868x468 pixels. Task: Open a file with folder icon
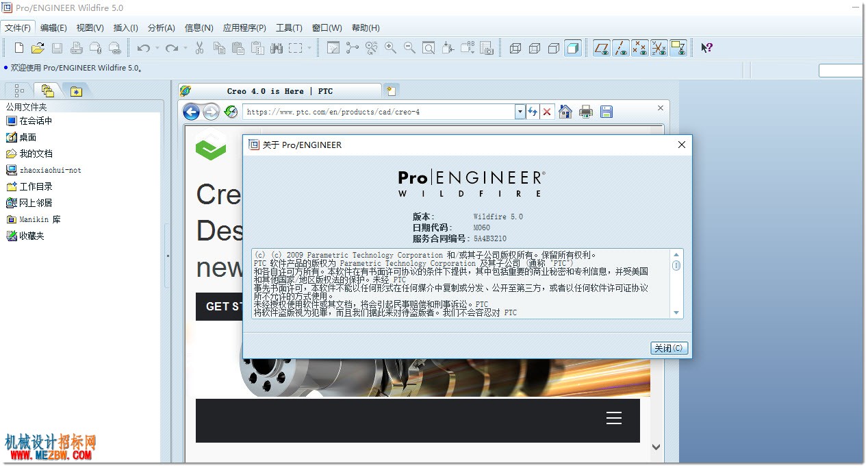tap(38, 48)
